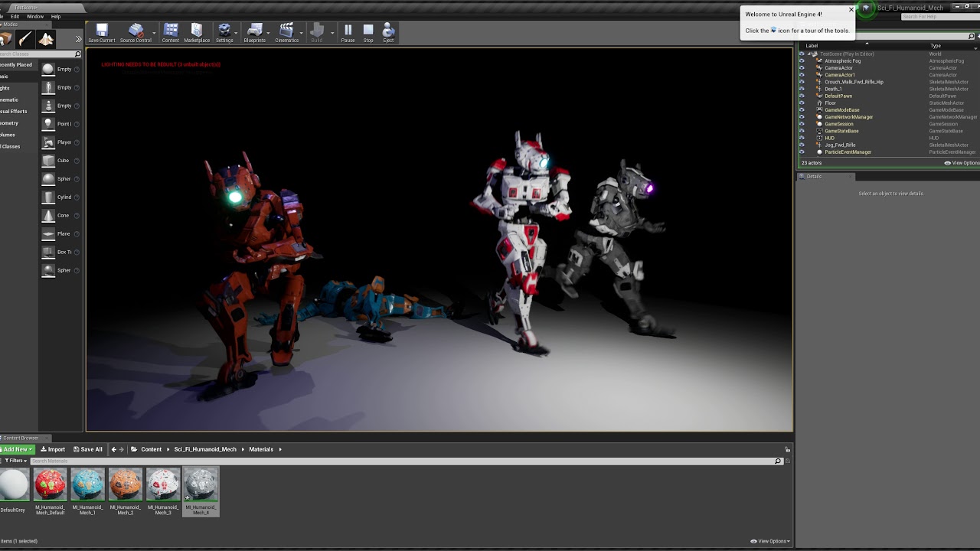The height and width of the screenshot is (551, 980).
Task: Hide the Death_1 actor via eye icon
Action: [802, 89]
